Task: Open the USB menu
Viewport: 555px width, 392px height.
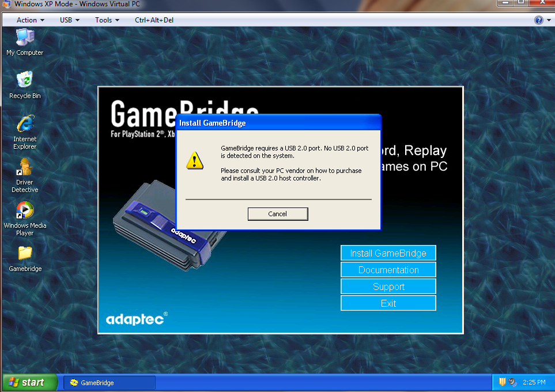Action: click(x=69, y=20)
